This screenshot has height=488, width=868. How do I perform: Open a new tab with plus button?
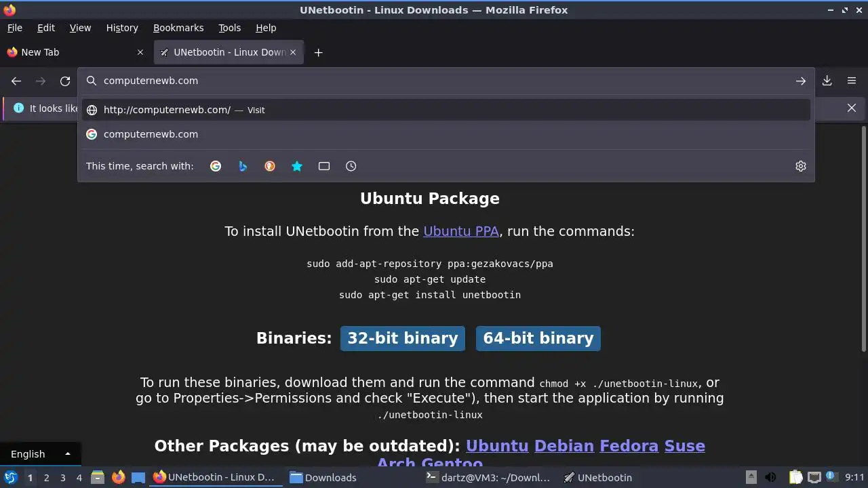click(x=318, y=52)
